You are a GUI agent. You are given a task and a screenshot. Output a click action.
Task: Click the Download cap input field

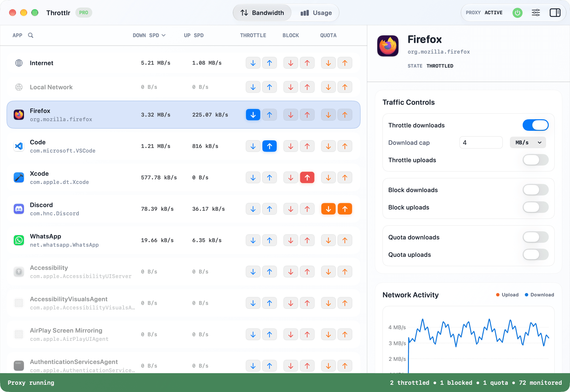coord(481,143)
